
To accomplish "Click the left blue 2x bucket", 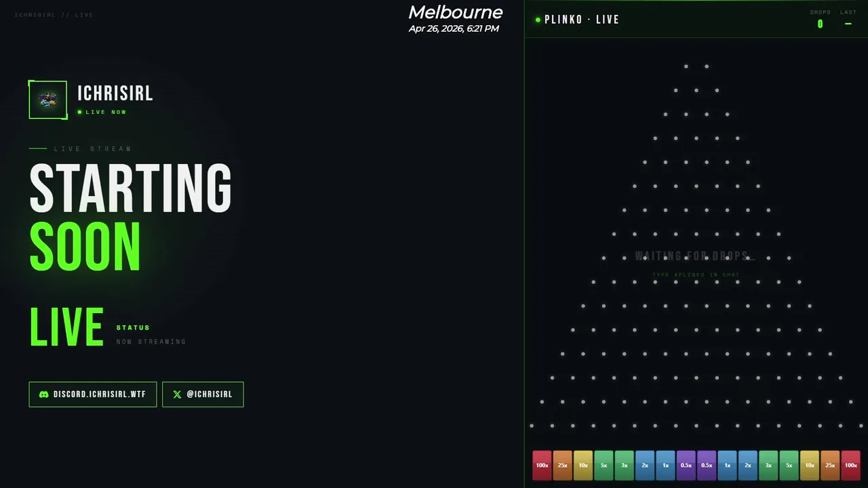I will click(645, 466).
